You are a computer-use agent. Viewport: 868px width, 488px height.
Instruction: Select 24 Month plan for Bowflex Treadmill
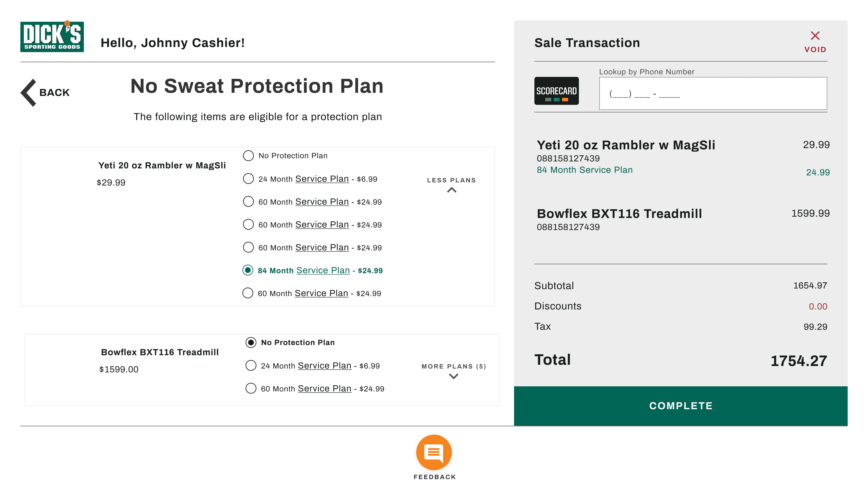251,365
